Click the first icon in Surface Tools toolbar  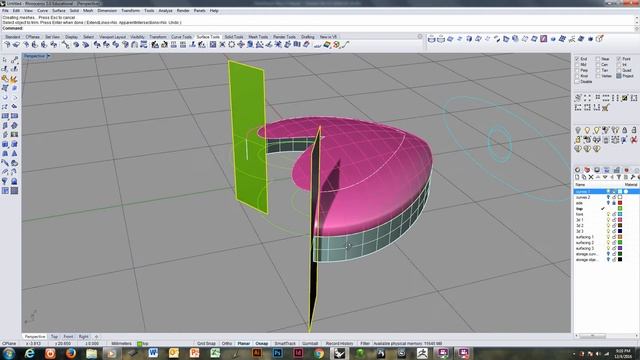[x=7, y=44]
